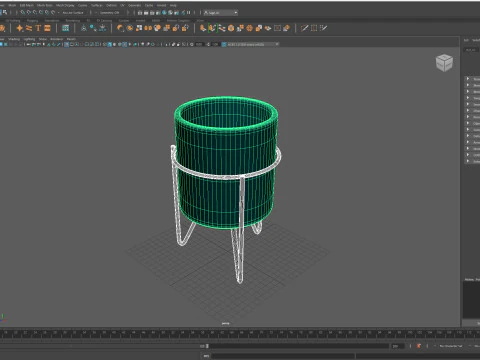Select the Multi-Cut knife shelf icon

(304, 28)
